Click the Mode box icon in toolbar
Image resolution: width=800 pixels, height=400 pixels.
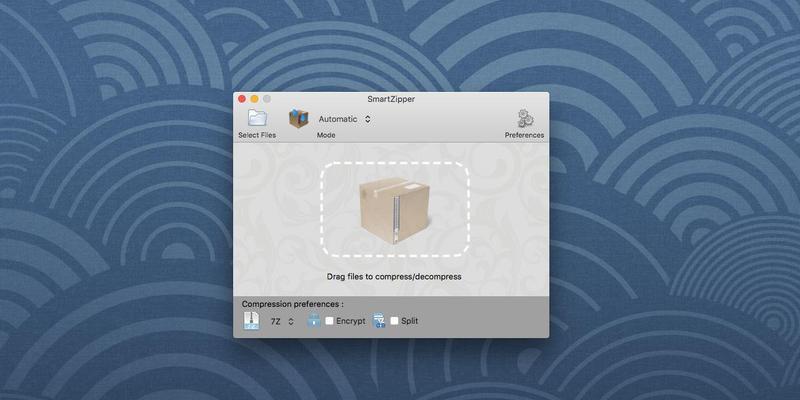(298, 118)
